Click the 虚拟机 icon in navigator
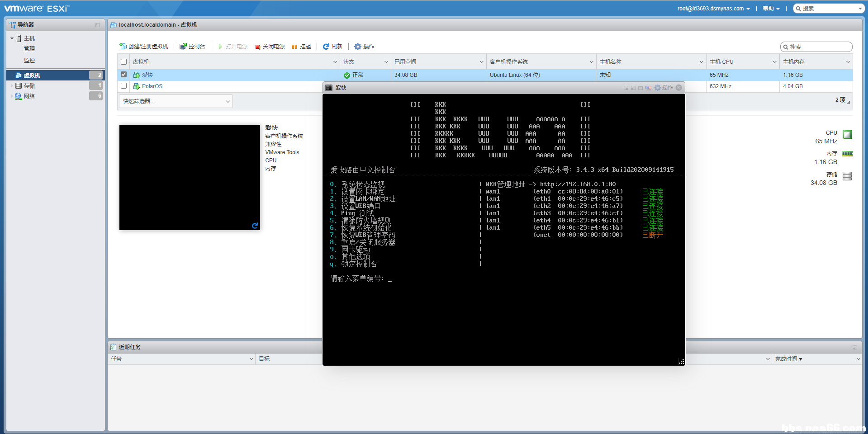Screen dimensions: 868x434 pos(19,75)
